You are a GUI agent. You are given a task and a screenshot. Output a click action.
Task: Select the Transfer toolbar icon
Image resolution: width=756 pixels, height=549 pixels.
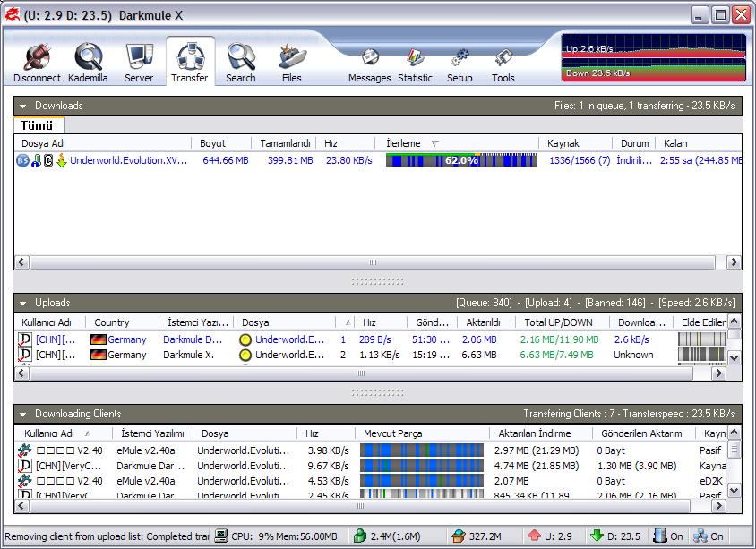[x=190, y=57]
